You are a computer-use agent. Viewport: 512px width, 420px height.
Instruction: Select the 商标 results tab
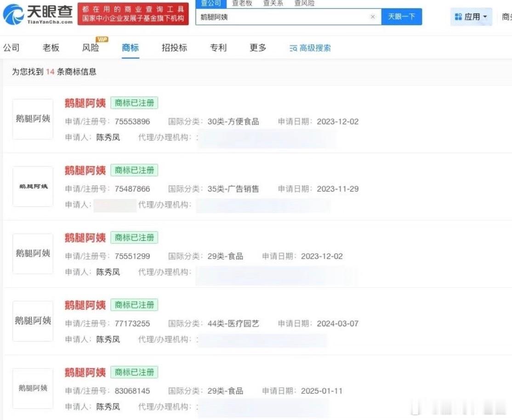coord(130,48)
